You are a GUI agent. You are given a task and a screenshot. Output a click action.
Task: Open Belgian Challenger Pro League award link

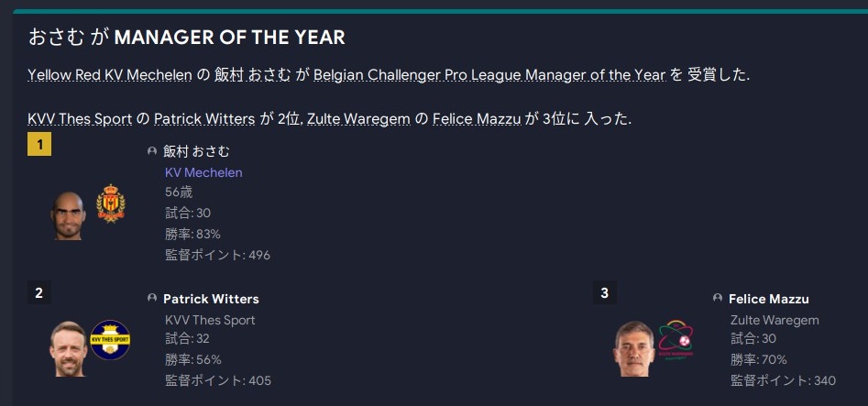coord(489,75)
